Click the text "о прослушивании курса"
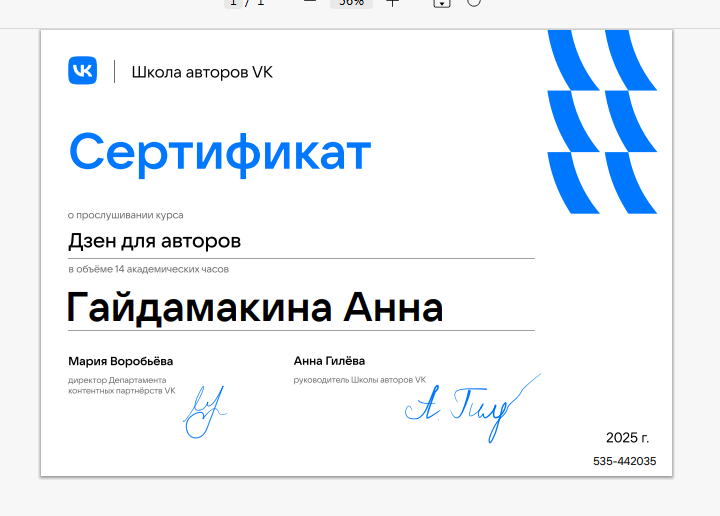 click(x=126, y=215)
